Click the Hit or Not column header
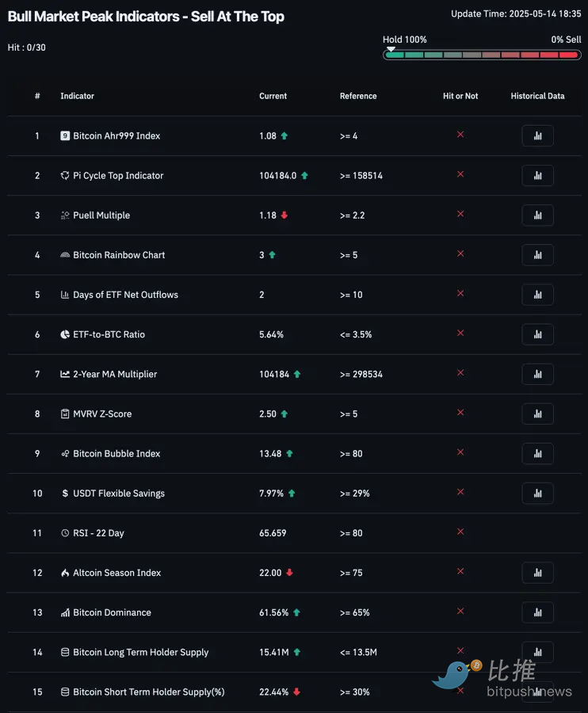 (460, 96)
